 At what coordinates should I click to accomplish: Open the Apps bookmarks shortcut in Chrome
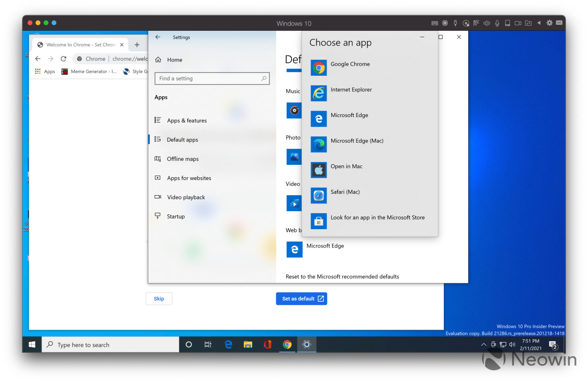click(x=45, y=72)
